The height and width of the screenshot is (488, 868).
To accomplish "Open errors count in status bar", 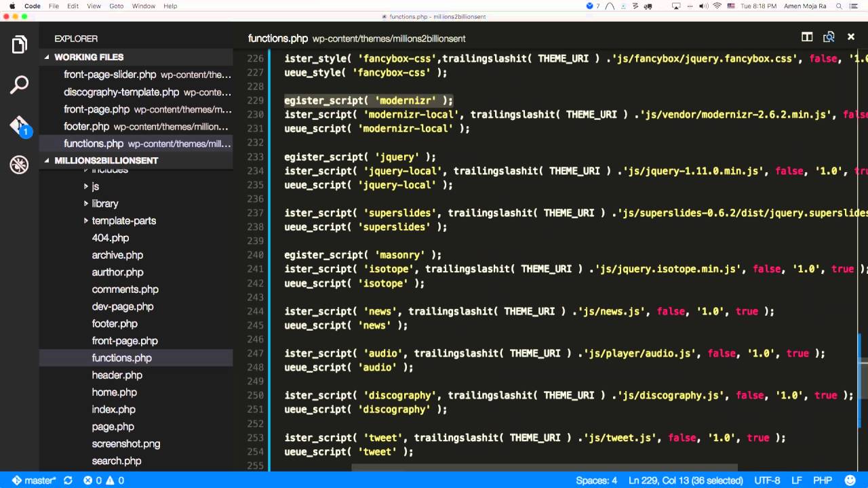I will pyautogui.click(x=92, y=481).
